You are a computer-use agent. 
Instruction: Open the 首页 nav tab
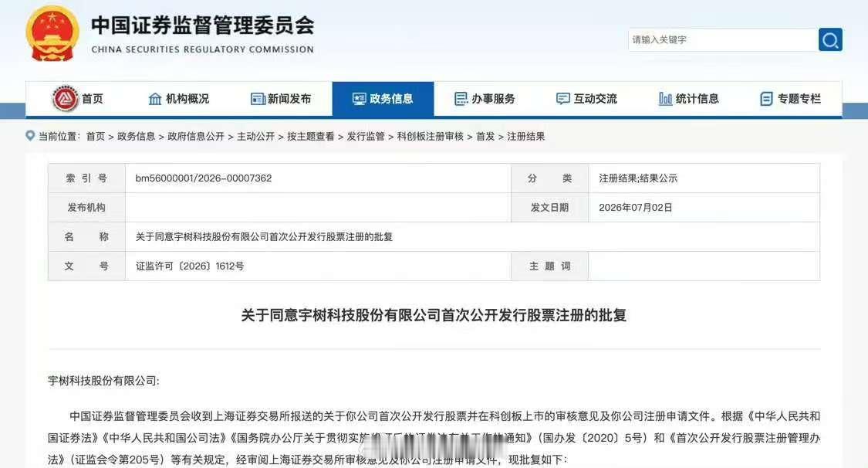coord(77,99)
